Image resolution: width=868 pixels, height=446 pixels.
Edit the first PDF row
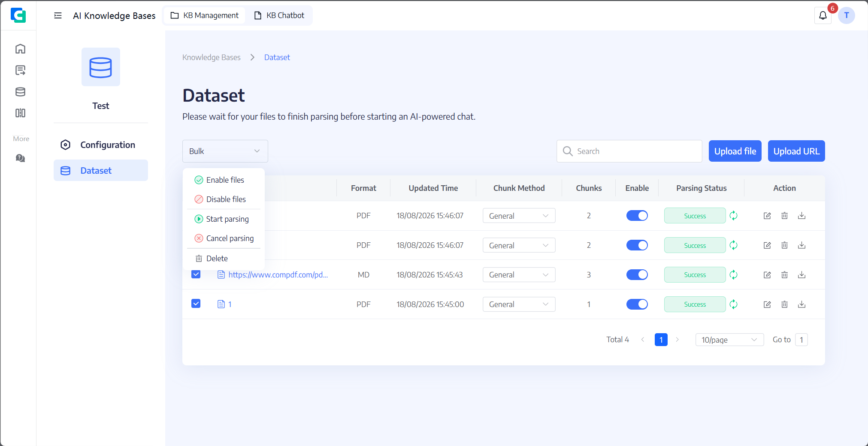[767, 216]
